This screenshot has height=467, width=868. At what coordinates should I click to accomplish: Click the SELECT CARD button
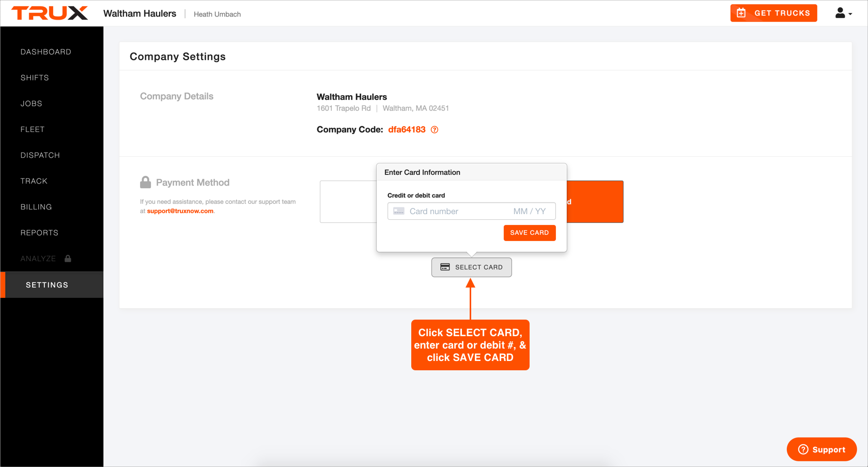point(472,267)
